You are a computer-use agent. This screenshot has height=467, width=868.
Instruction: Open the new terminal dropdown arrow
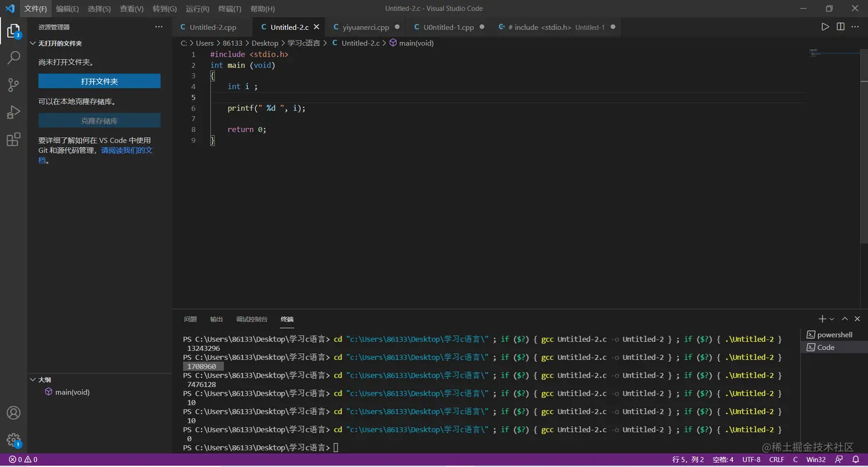tap(832, 319)
